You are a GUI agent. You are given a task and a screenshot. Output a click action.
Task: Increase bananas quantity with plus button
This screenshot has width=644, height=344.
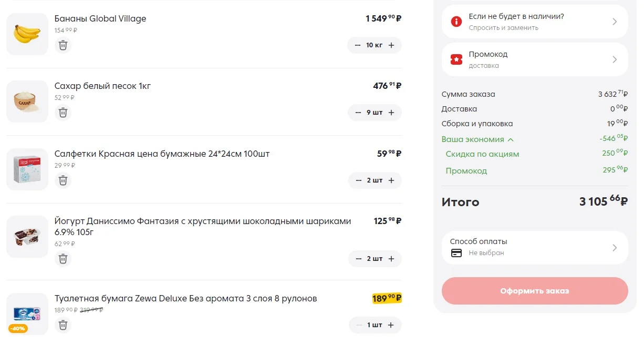pyautogui.click(x=391, y=45)
